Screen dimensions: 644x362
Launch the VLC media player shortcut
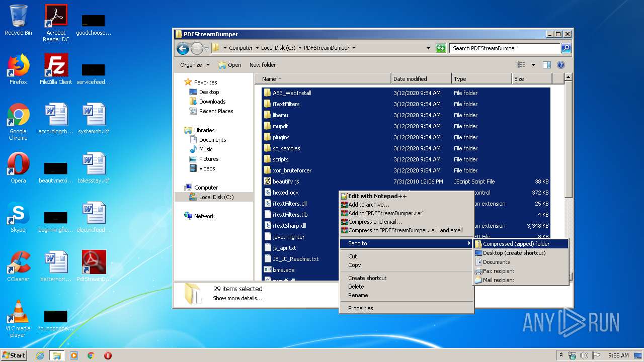pos(18,319)
